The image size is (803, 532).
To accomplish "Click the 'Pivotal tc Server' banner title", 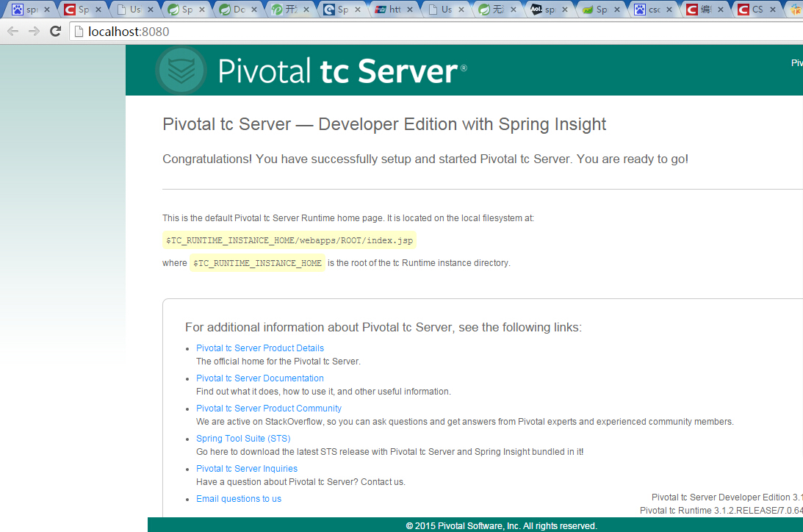I will coord(342,71).
